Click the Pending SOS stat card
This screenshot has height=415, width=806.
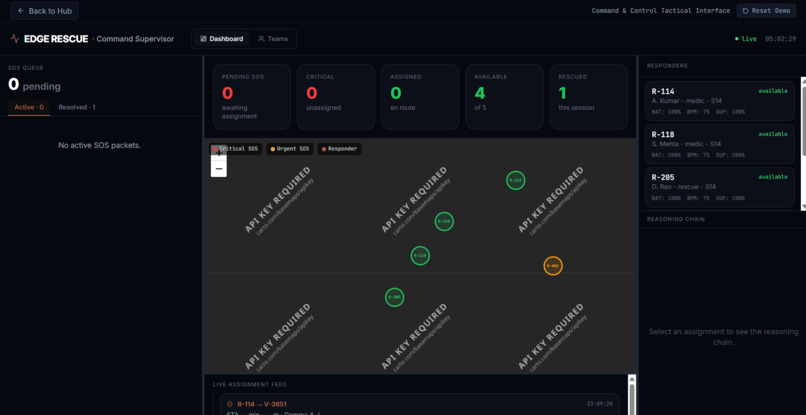252,97
